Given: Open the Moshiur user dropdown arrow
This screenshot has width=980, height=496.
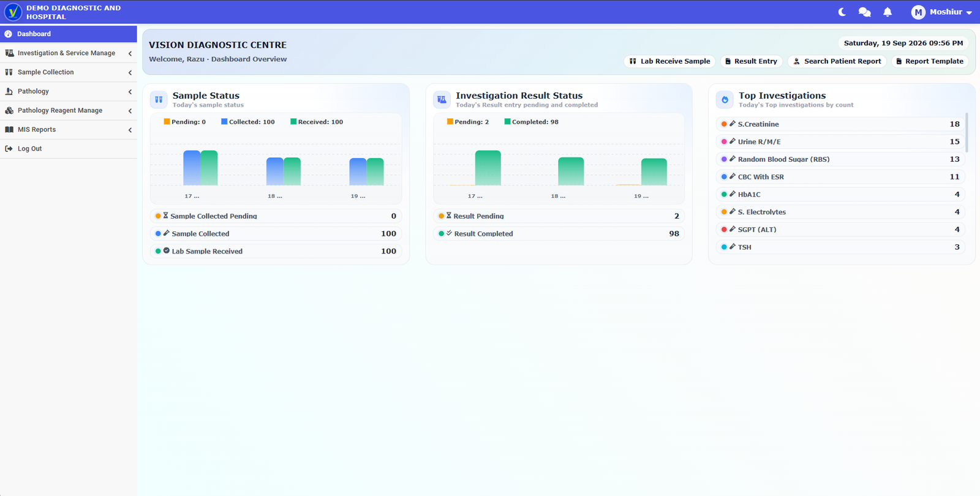Looking at the screenshot, I should tap(969, 13).
